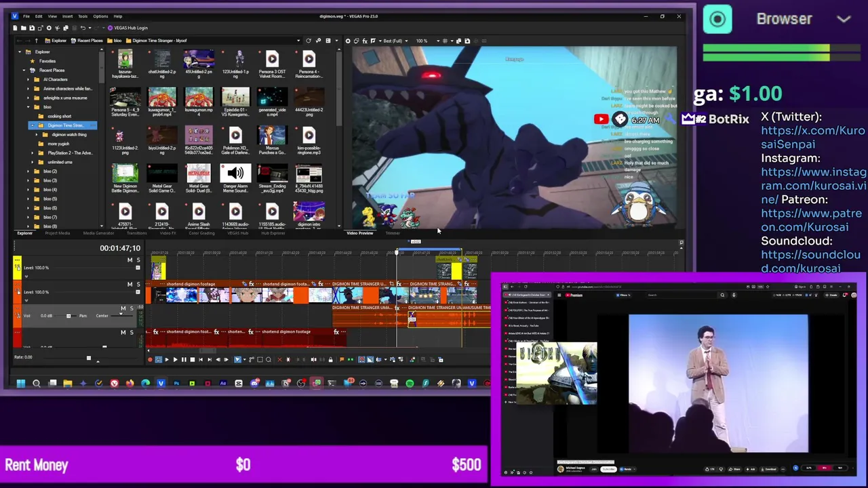Viewport: 868px width, 488px height.
Task: Open Video Preview settings gear icon
Action: (348, 41)
